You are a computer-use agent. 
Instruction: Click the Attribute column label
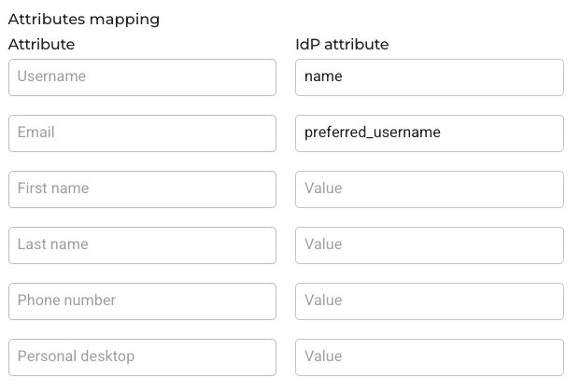tap(41, 45)
